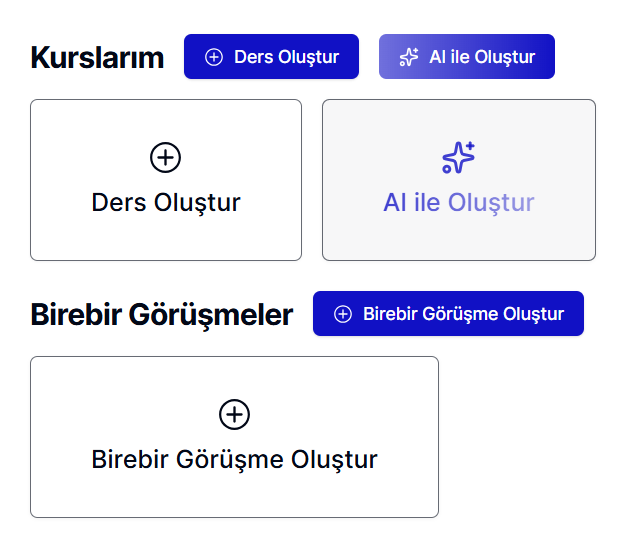Click the purple AI ile Oluştur text in the card
This screenshot has width=638, height=555.
(x=459, y=203)
